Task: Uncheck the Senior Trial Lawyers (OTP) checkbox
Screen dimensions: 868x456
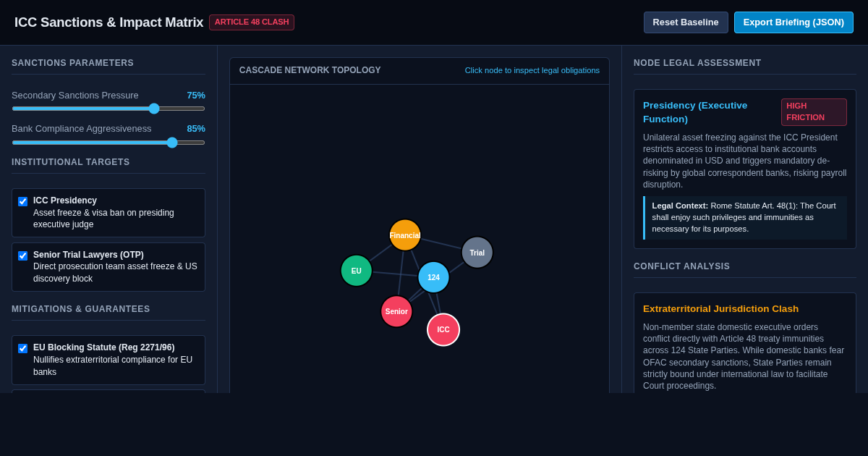Action: pyautogui.click(x=22, y=256)
